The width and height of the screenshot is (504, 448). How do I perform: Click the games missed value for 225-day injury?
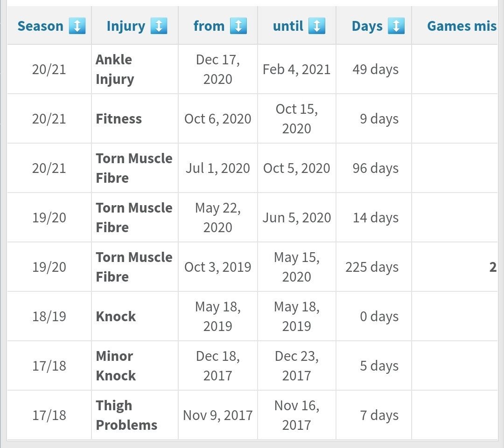coord(492,267)
